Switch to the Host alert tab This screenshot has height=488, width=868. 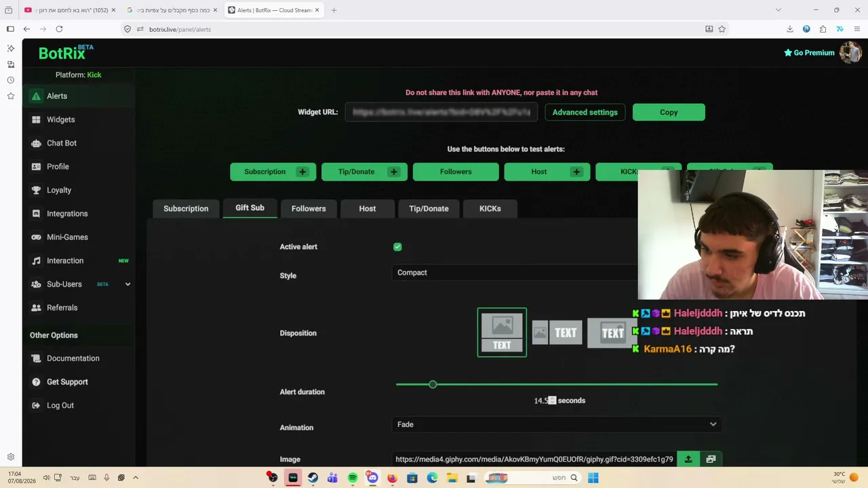click(368, 209)
